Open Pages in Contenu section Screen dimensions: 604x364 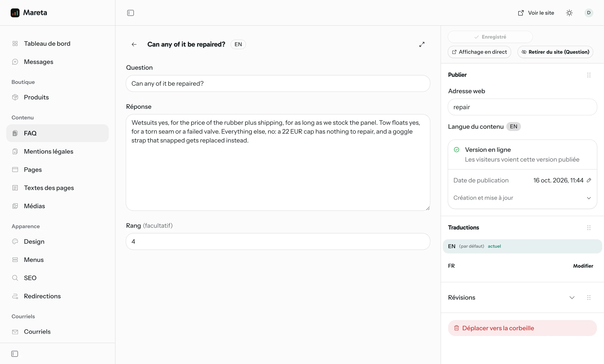(x=57, y=170)
